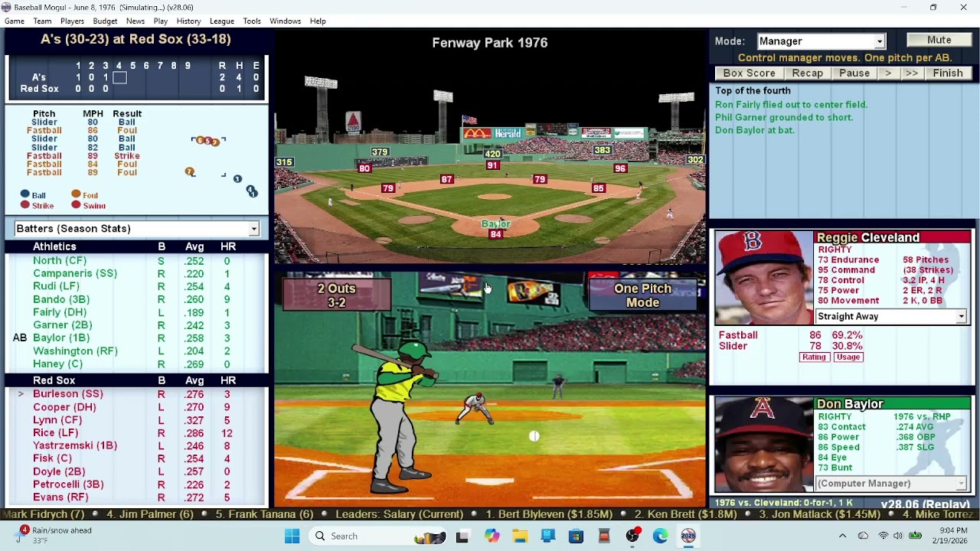Open the Game menu
Image resolution: width=980 pixels, height=551 pixels.
(x=15, y=21)
